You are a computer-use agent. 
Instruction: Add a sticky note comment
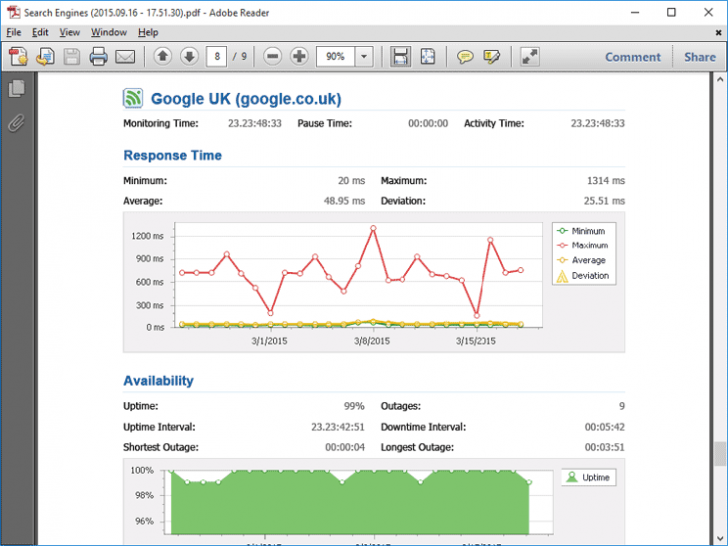[465, 57]
